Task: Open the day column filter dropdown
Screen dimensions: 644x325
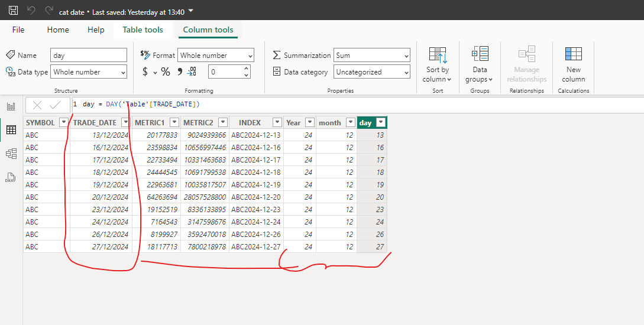Action: coord(381,122)
